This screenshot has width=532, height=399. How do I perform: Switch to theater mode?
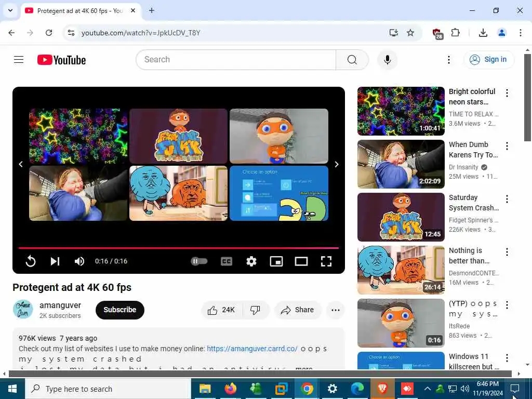point(301,261)
